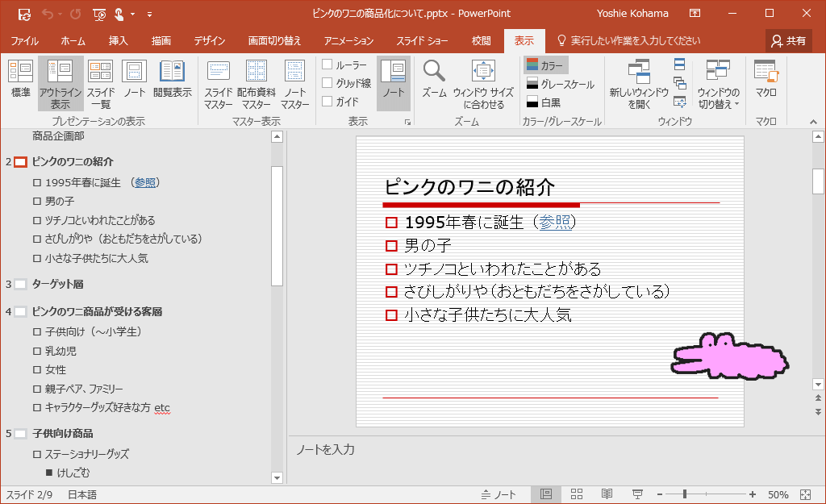Click the Share (共有) button

coord(788,40)
